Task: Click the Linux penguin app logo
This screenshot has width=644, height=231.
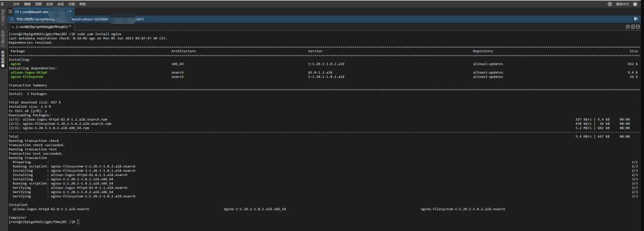Action: pyautogui.click(x=3, y=4)
